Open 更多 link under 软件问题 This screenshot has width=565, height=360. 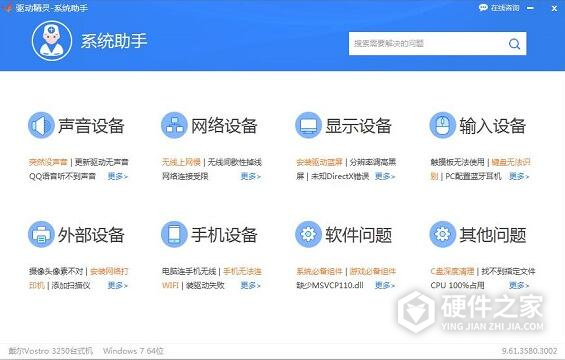pyautogui.click(x=385, y=286)
